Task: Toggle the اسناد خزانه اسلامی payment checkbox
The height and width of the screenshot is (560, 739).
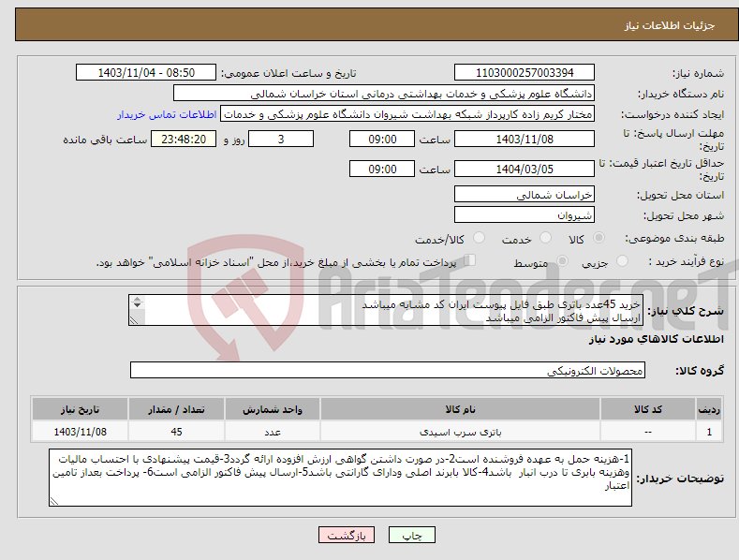Action: [x=470, y=260]
